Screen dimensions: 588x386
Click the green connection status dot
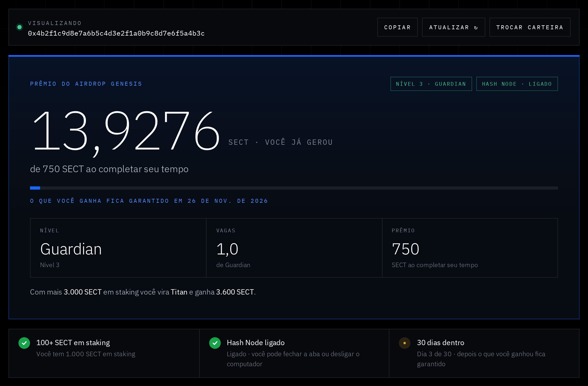click(x=19, y=27)
